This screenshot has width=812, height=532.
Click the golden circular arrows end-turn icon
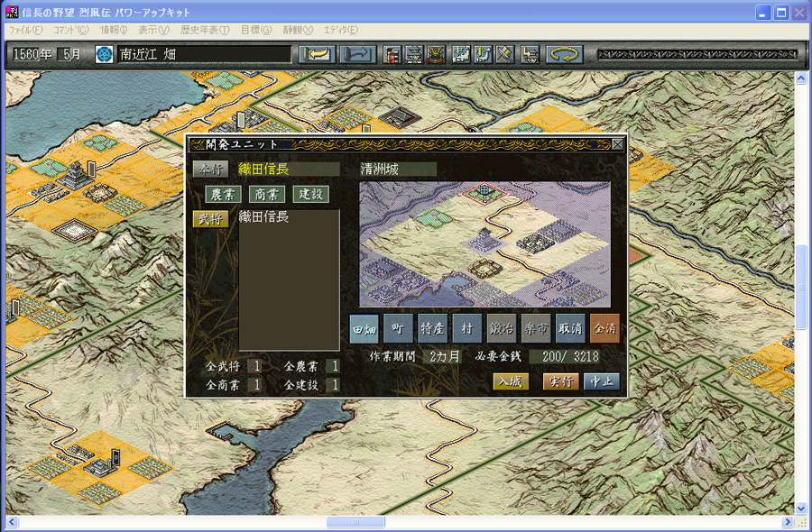tap(564, 54)
